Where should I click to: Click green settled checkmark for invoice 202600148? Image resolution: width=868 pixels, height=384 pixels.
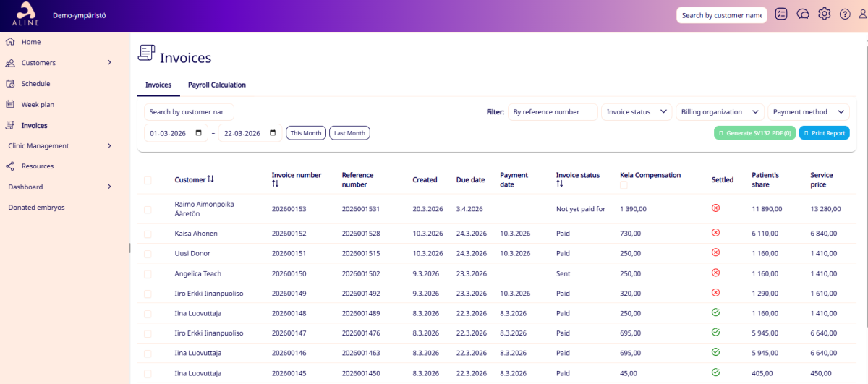[x=716, y=313]
